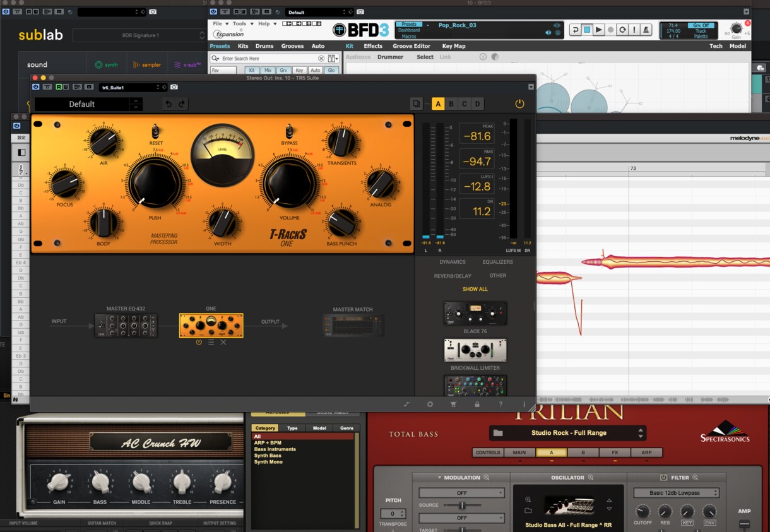Open the T-RackS Default preset dropdown
The height and width of the screenshot is (532, 770).
click(88, 104)
